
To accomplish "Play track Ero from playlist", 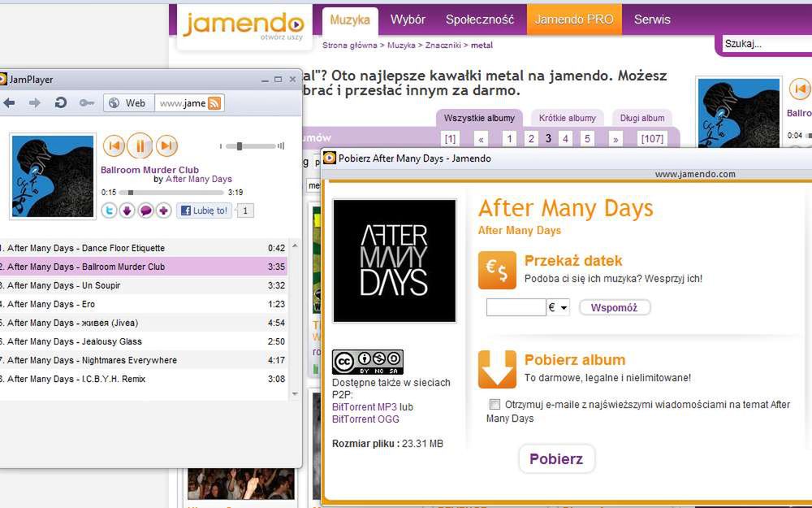I will coord(144,304).
